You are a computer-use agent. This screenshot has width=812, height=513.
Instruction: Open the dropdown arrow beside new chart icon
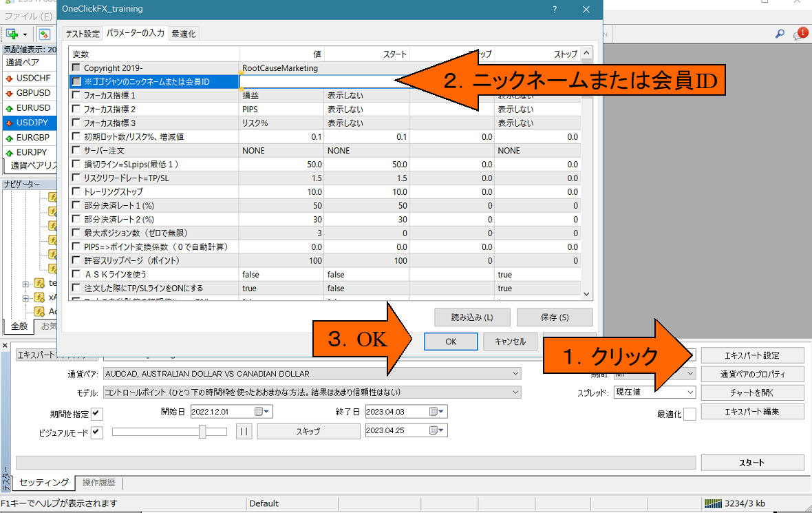[x=25, y=34]
